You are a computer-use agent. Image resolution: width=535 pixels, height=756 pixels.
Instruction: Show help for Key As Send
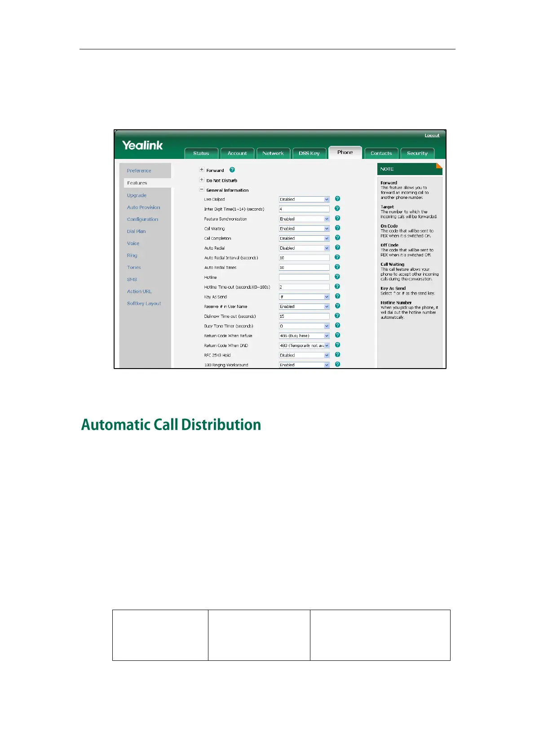click(337, 296)
